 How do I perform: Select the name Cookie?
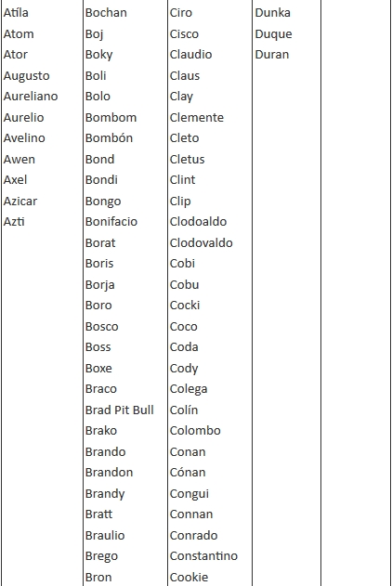point(189,577)
